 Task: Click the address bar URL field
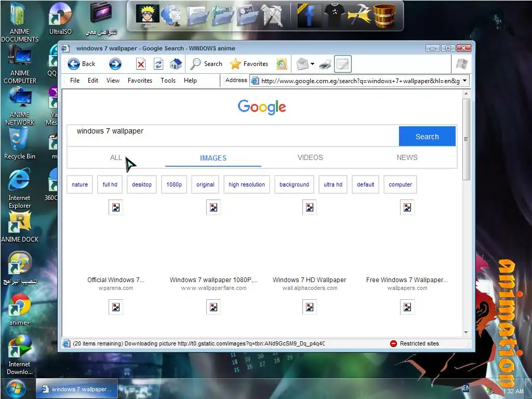click(x=360, y=81)
